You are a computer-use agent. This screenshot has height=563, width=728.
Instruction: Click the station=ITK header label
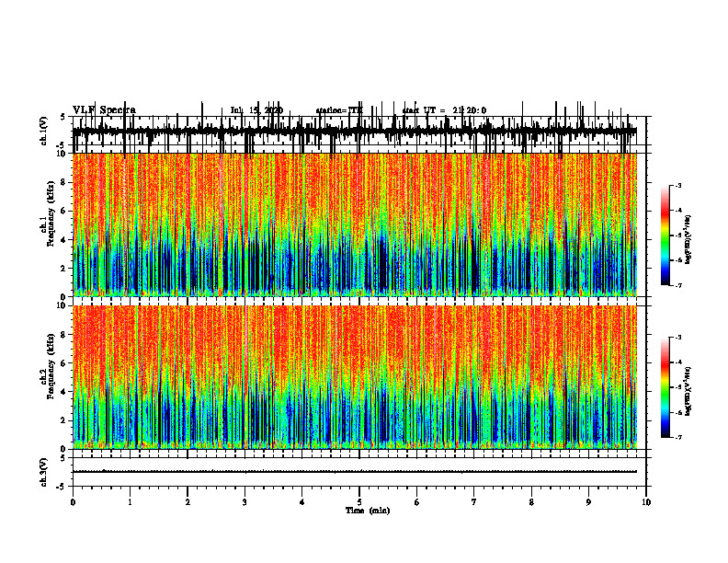click(339, 110)
